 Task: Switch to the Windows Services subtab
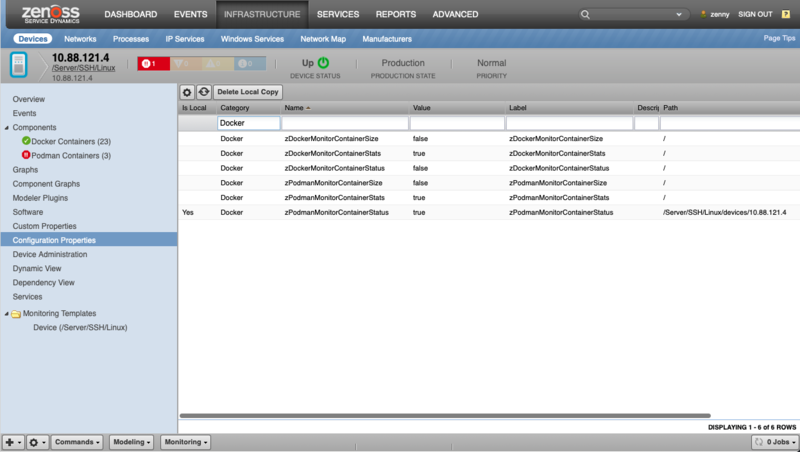(252, 39)
